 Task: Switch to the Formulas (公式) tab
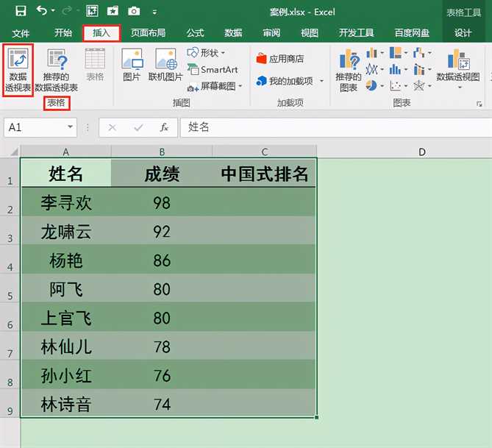[195, 33]
